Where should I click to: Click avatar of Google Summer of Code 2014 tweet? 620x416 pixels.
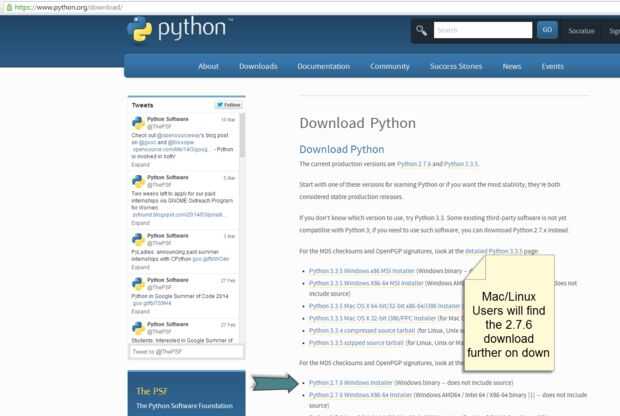click(138, 284)
